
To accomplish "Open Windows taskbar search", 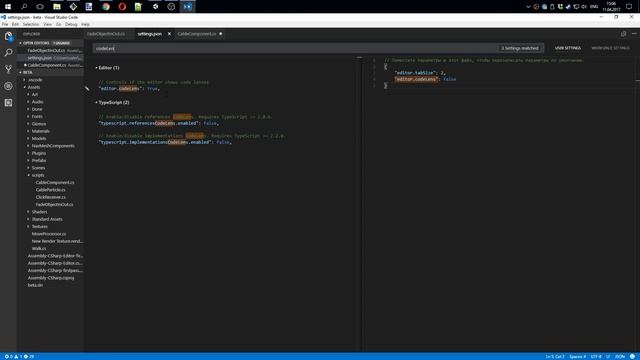I will [x=24, y=7].
